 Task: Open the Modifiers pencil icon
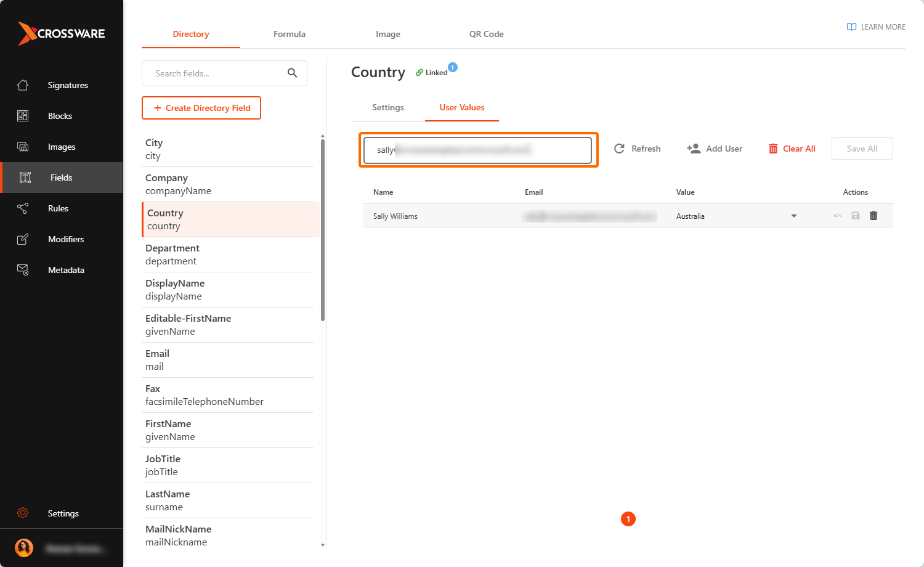click(23, 239)
